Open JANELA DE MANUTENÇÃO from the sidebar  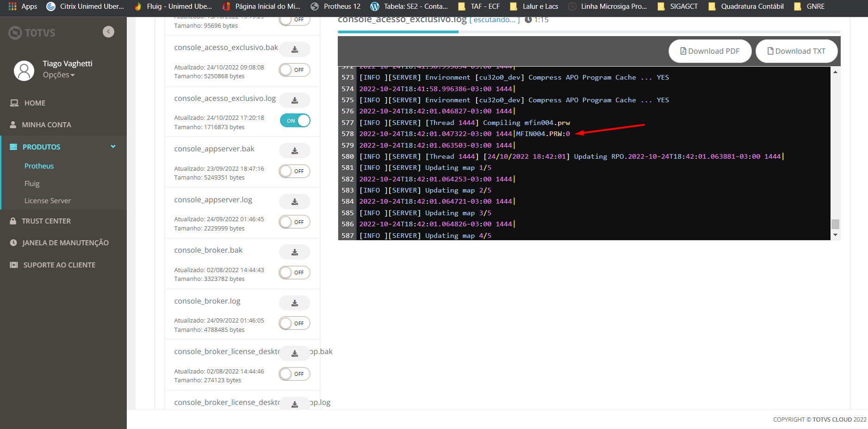click(65, 242)
